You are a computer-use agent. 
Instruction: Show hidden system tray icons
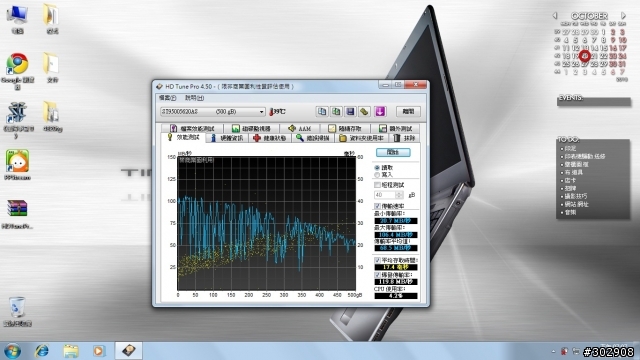(x=553, y=351)
